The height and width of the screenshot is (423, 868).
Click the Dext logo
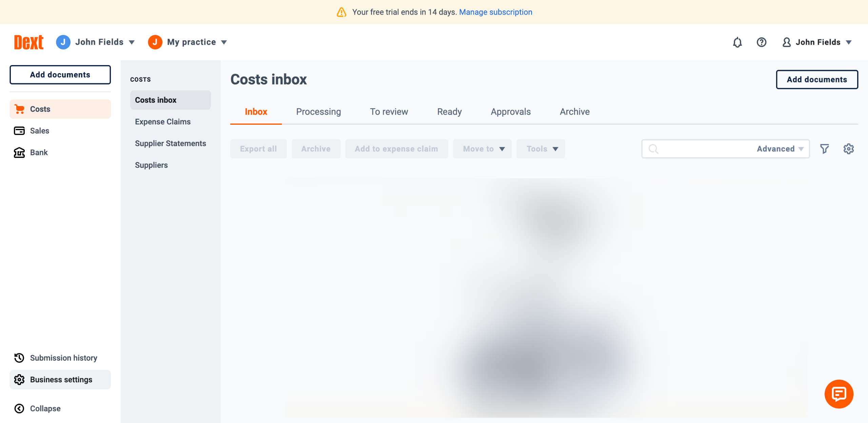pos(29,42)
